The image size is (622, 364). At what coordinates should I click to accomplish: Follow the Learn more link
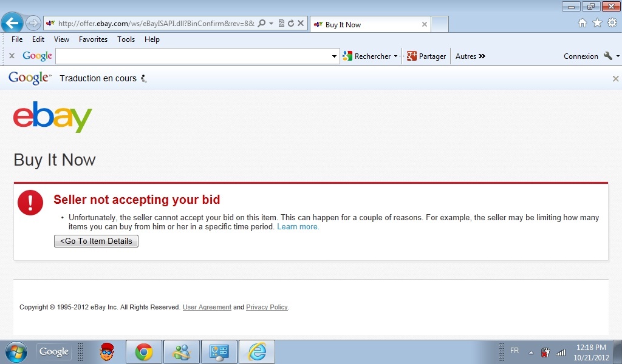click(x=298, y=227)
